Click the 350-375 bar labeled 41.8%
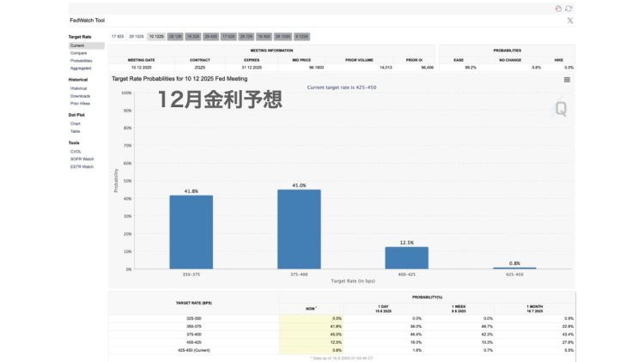 tap(191, 232)
